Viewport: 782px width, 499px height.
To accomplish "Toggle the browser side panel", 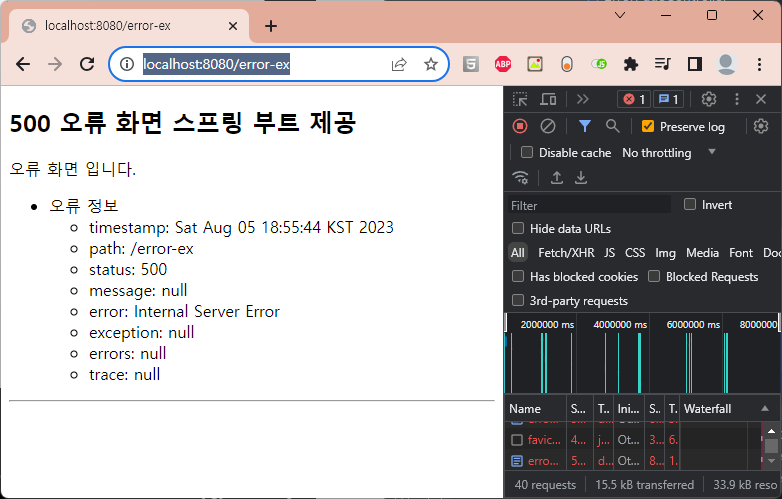I will point(695,64).
